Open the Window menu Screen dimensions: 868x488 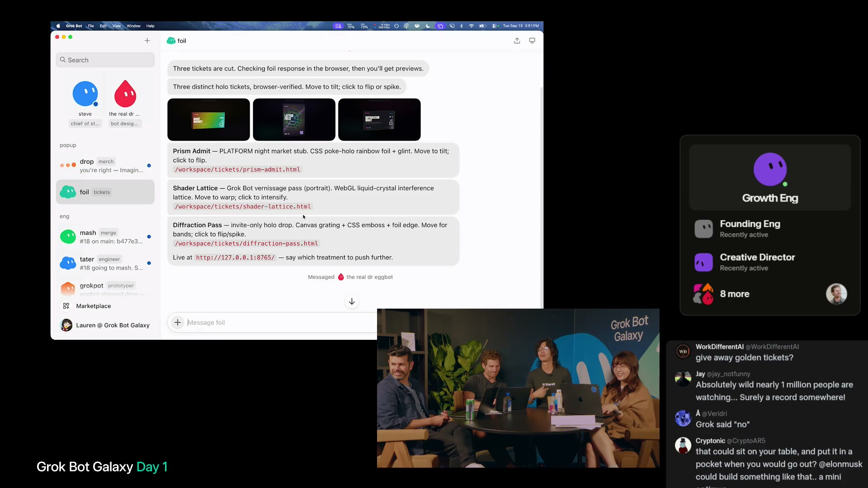(x=133, y=26)
